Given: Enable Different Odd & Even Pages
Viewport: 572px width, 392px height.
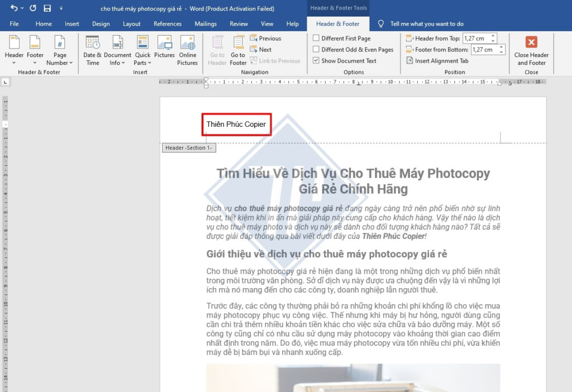Looking at the screenshot, I should [x=316, y=49].
